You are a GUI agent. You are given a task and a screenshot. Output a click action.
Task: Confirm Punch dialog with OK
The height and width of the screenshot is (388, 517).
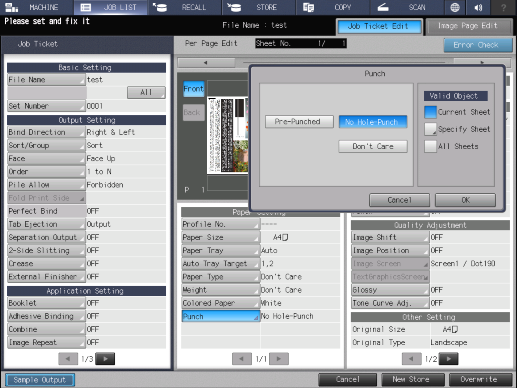tap(465, 200)
